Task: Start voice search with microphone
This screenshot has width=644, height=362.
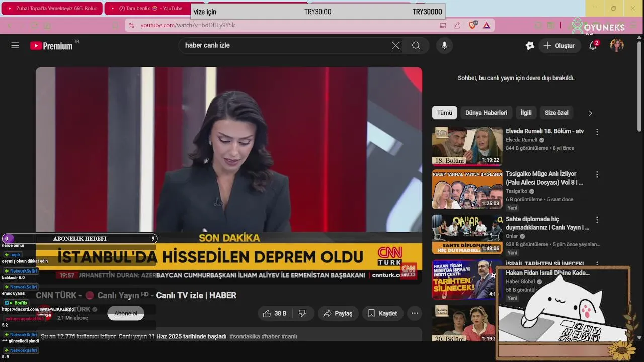Action: pos(444,45)
